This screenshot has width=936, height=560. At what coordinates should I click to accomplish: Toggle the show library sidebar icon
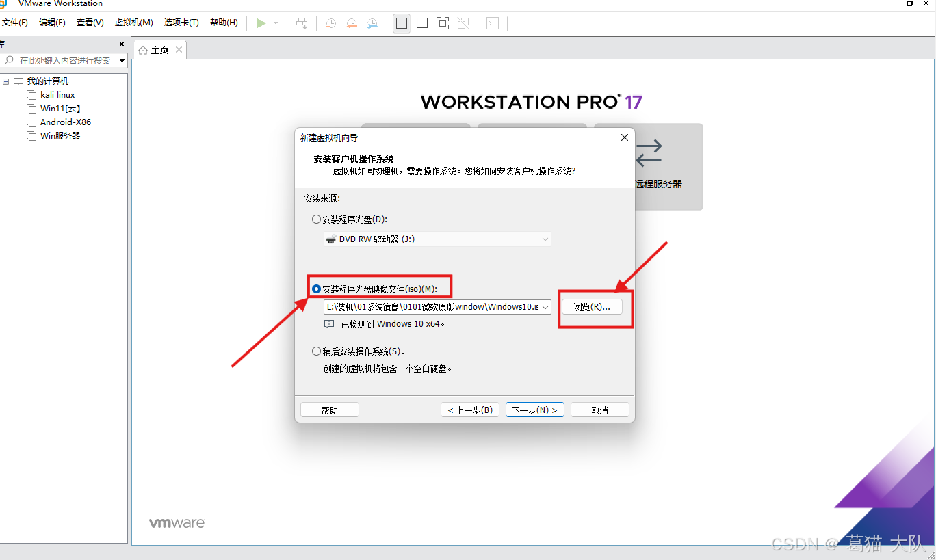(x=402, y=23)
